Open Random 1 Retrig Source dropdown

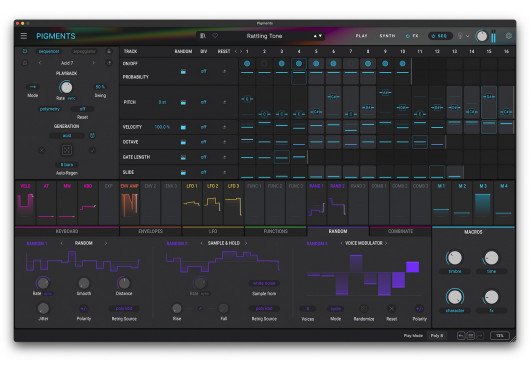[x=124, y=308]
